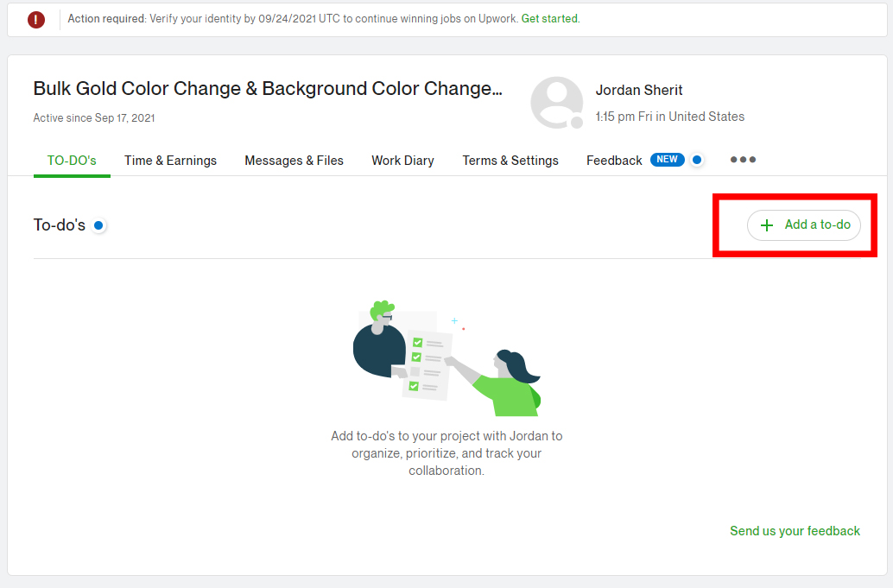Open Jordan Sherit's profile avatar
The height and width of the screenshot is (588, 893).
[x=556, y=103]
